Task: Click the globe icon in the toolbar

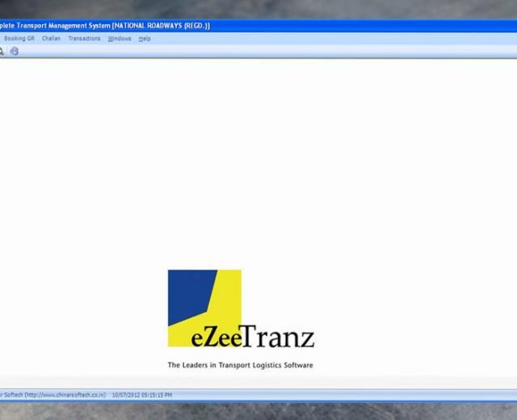Action: [x=15, y=51]
